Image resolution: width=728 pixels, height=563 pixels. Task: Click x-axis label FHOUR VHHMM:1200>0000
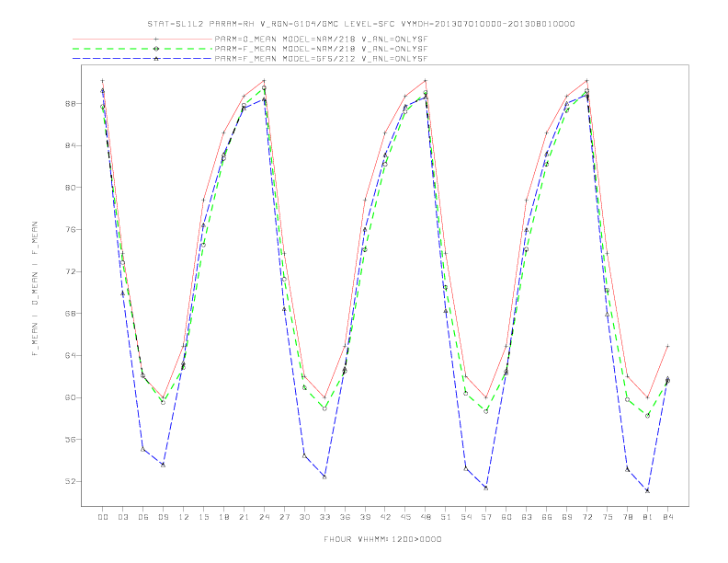pos(382,539)
